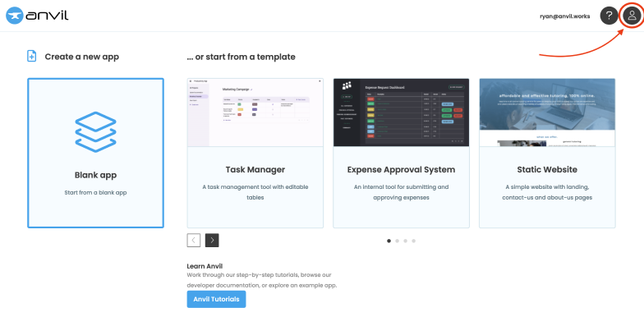The width and height of the screenshot is (644, 317).
Task: Click the ryan@anvil.works account email
Action: point(565,16)
